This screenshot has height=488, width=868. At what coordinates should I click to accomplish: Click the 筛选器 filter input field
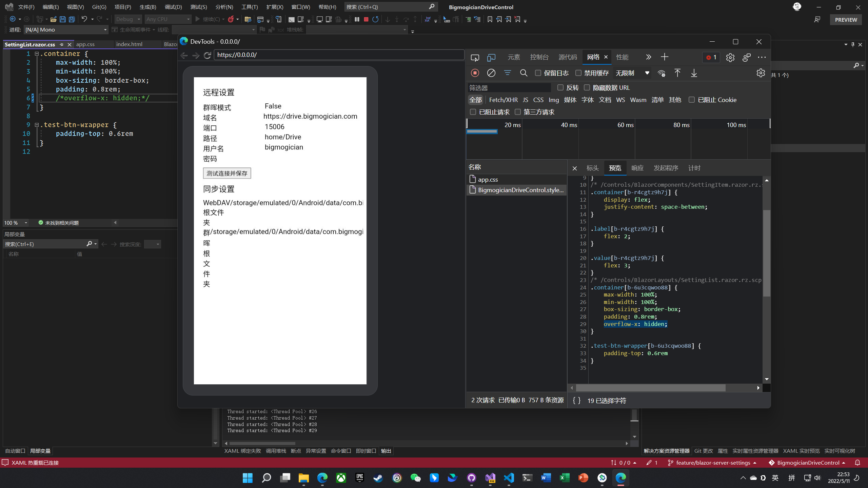pos(509,87)
